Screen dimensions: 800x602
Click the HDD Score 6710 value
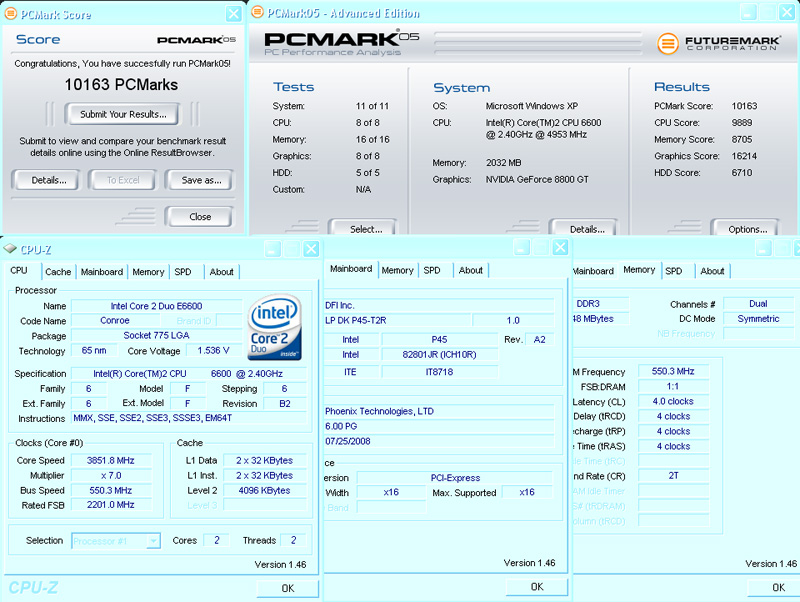(741, 172)
